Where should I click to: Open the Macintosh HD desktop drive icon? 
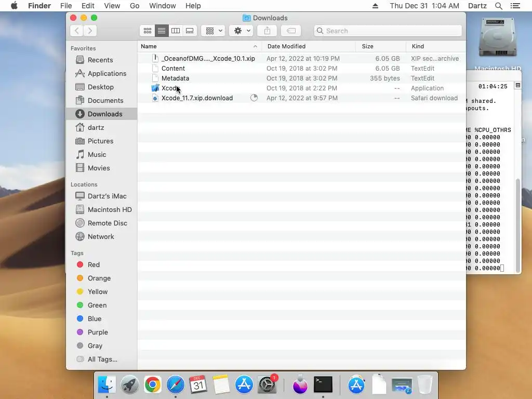pyautogui.click(x=497, y=37)
